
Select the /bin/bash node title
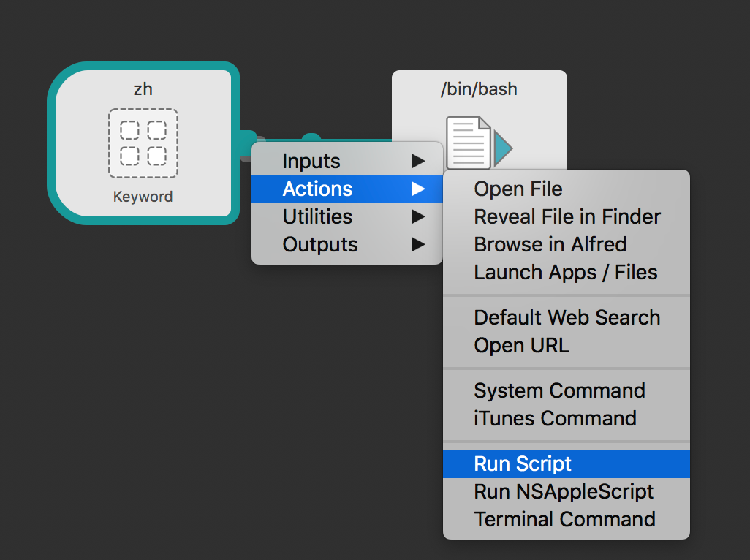480,89
